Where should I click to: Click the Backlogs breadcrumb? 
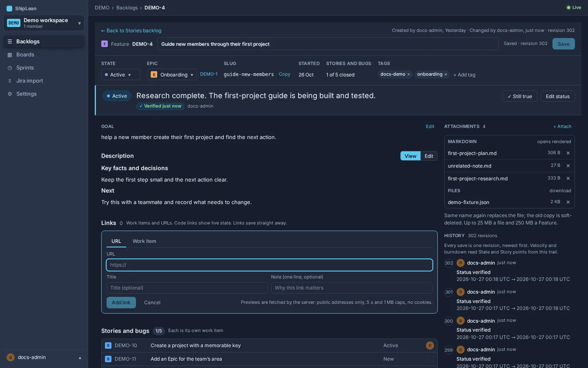tap(127, 8)
